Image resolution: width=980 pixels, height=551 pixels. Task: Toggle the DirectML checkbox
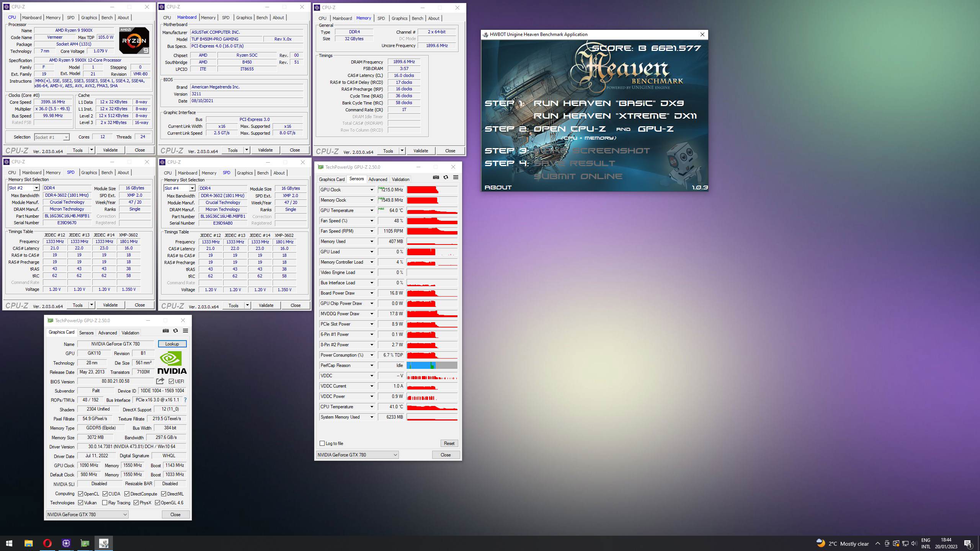coord(163,494)
